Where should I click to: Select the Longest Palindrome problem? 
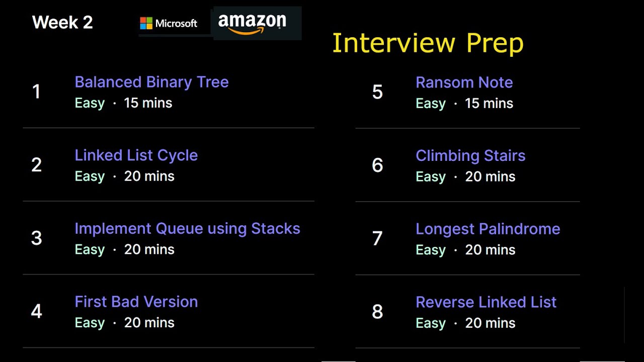tap(488, 229)
